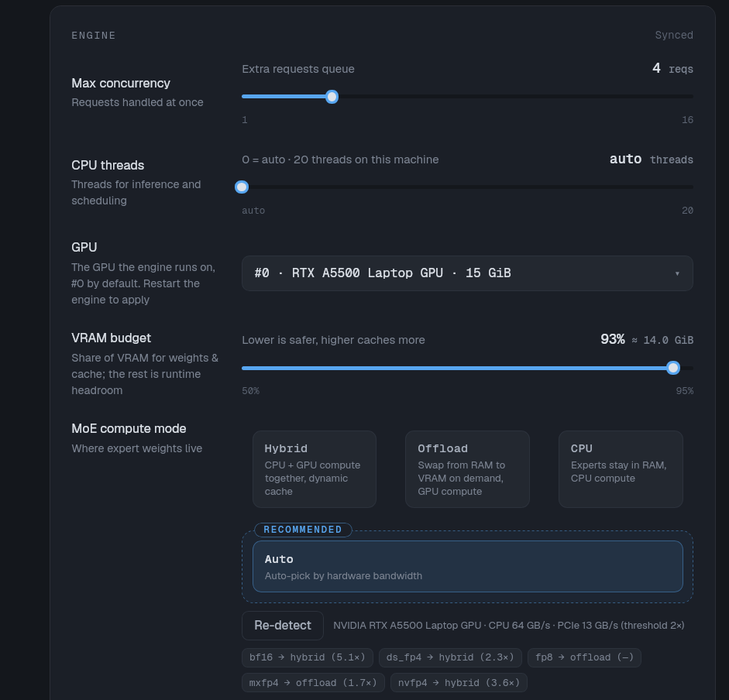Click the Re-detect button
Image resolution: width=729 pixels, height=700 pixels.
coord(283,626)
